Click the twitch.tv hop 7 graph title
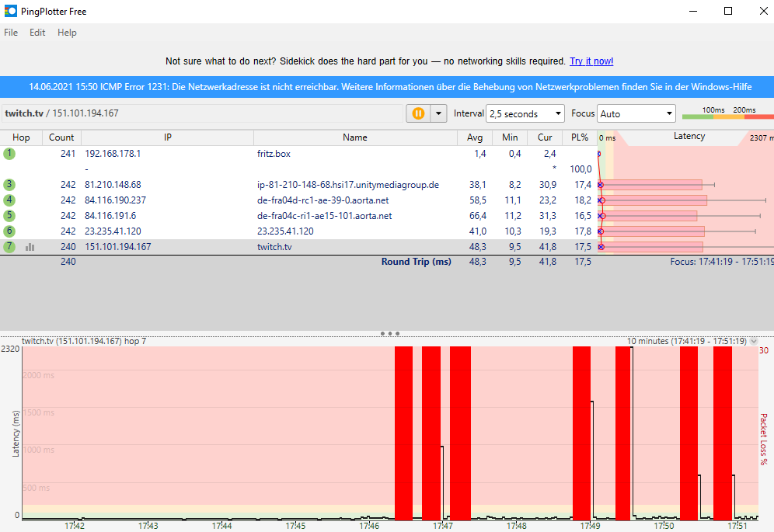Screen dimensions: 774x532 (x=84, y=341)
